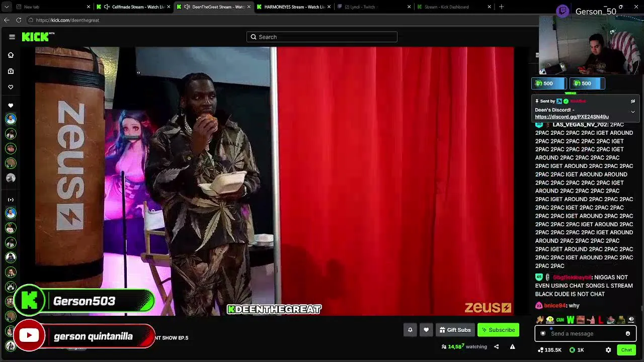Unmute the Cellfmade Stream tab
644x362 pixels.
(x=107, y=7)
